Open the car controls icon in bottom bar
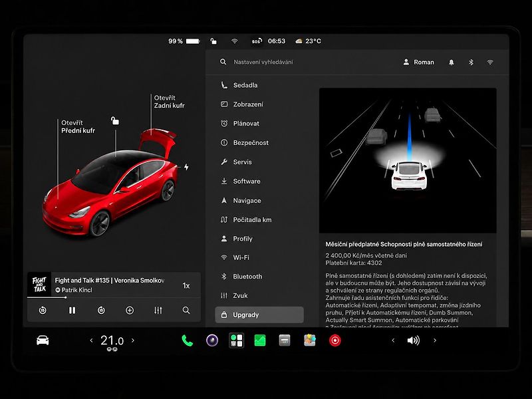 [43, 340]
